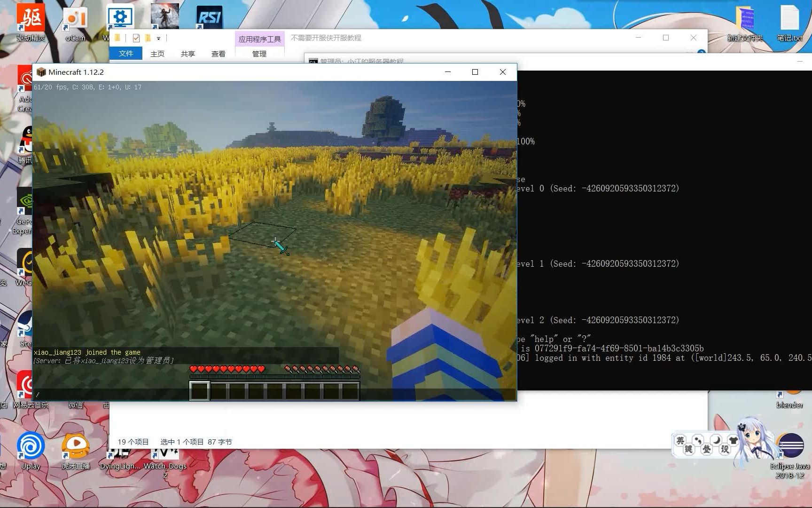Minimize the Explorer window
This screenshot has width=812, height=508.
pos(638,38)
